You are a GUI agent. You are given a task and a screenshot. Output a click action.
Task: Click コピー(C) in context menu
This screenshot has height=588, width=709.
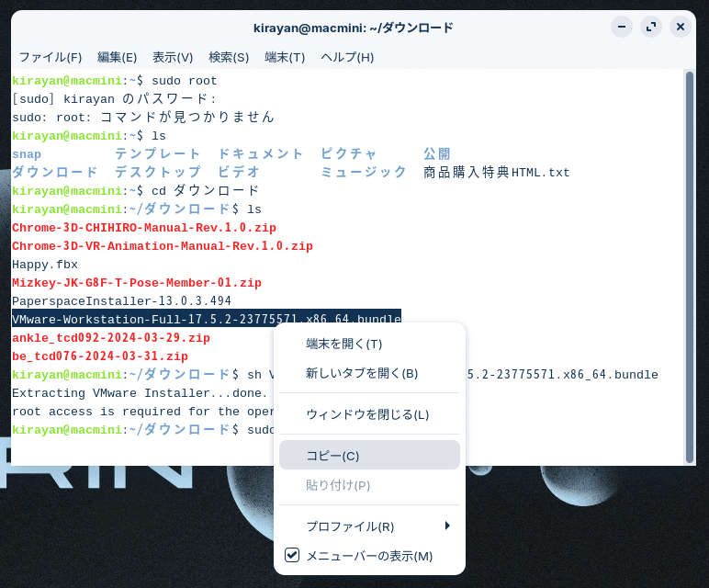tap(369, 455)
